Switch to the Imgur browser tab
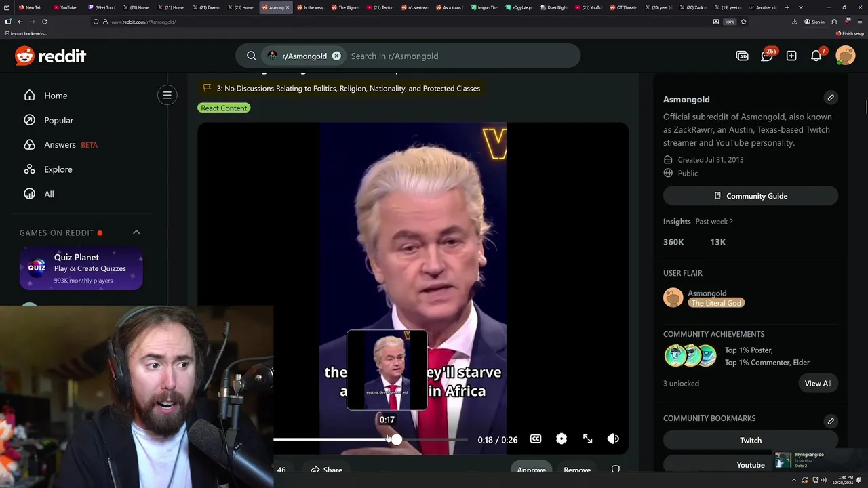Image resolution: width=868 pixels, height=488 pixels. (x=486, y=7)
